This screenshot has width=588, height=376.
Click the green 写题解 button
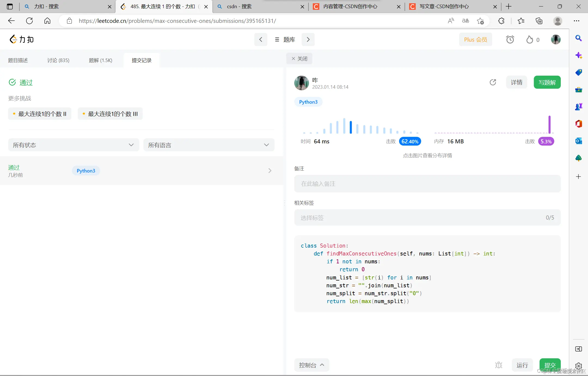point(547,82)
